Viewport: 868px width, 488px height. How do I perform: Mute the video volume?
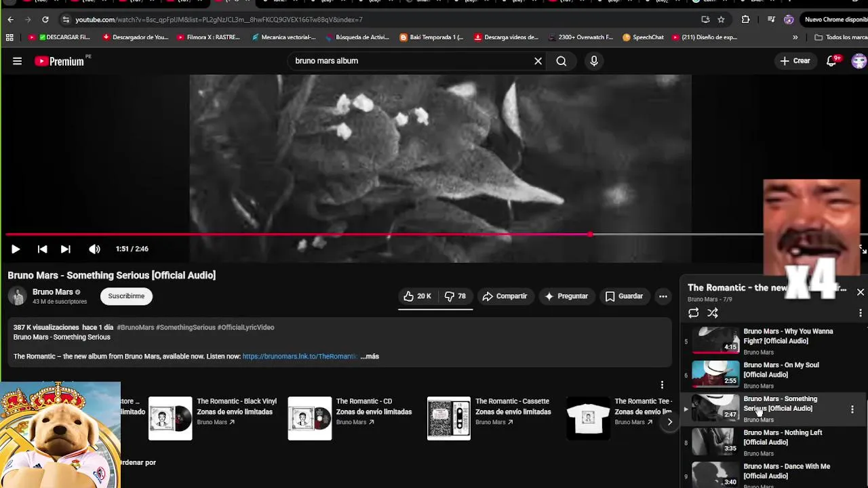[x=94, y=249]
